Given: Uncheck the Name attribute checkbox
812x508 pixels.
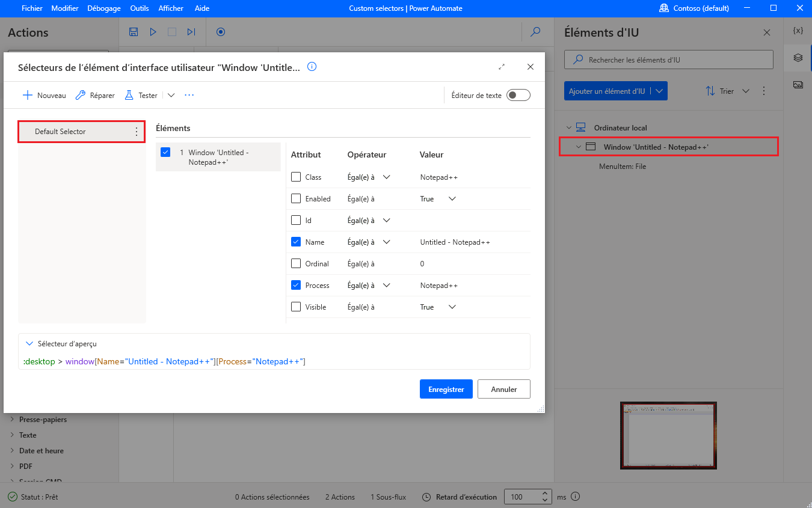Looking at the screenshot, I should tap(296, 242).
